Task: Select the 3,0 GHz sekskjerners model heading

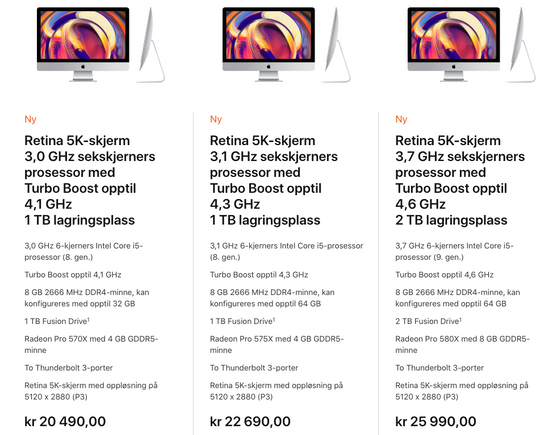Action: pos(90,180)
